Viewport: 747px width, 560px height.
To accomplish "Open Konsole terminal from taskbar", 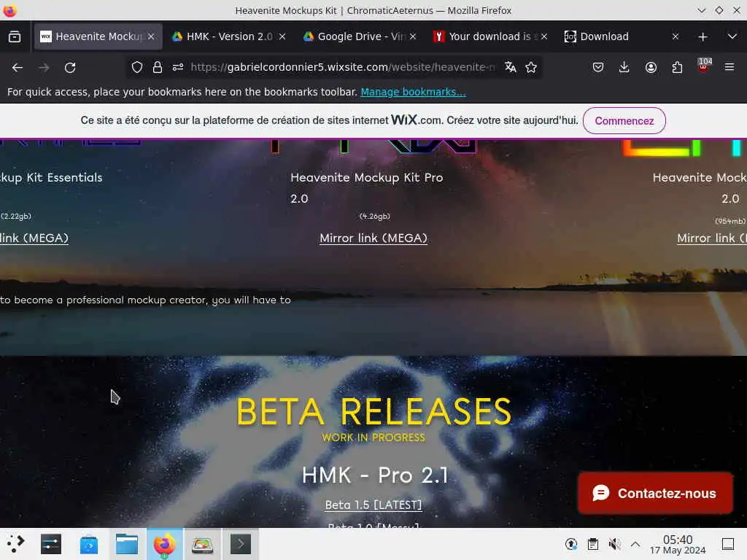I will coord(241,544).
